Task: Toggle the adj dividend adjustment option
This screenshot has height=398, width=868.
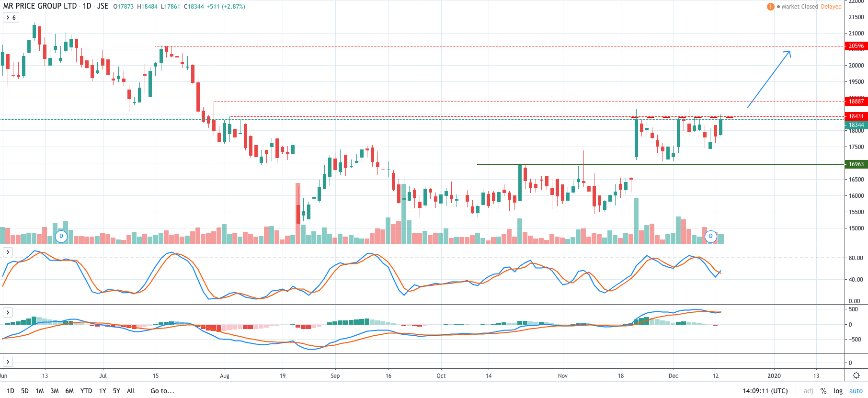Action: click(808, 391)
